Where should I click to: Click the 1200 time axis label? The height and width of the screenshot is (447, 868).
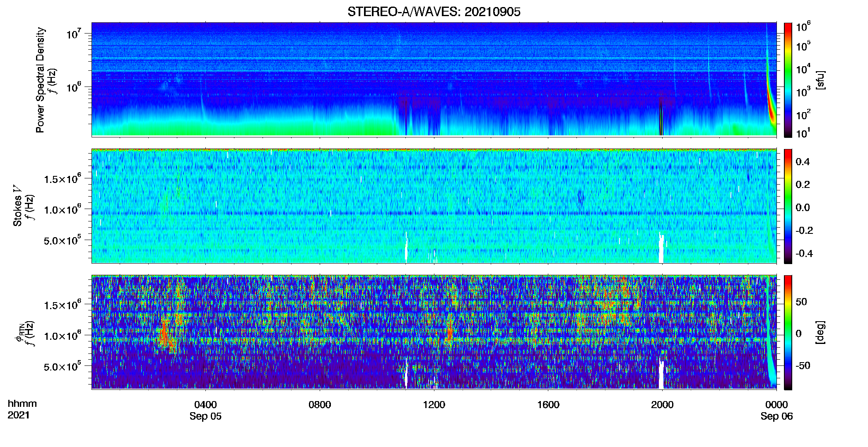[434, 405]
